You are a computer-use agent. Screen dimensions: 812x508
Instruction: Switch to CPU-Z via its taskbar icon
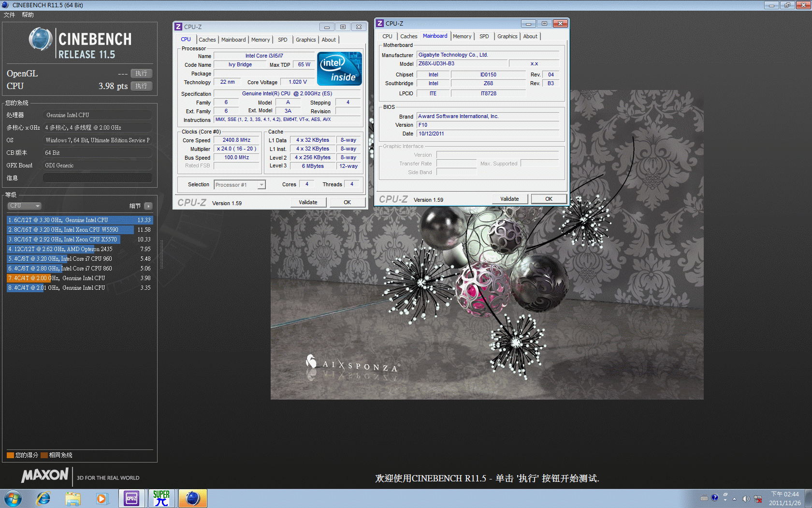[x=131, y=498]
